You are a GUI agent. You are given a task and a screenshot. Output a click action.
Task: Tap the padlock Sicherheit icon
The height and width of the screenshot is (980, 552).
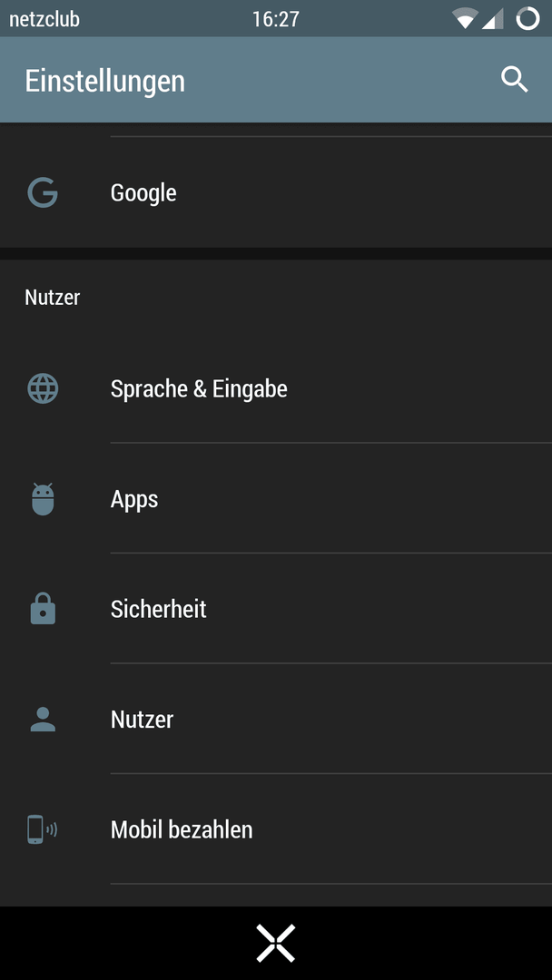[x=43, y=609]
